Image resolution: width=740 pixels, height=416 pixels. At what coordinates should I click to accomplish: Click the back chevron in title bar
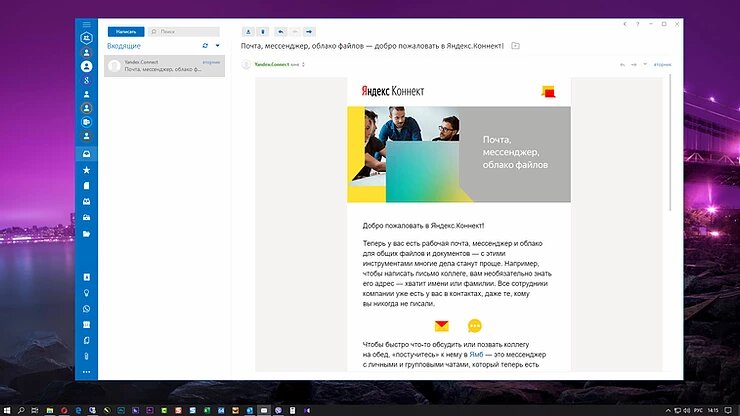click(625, 24)
